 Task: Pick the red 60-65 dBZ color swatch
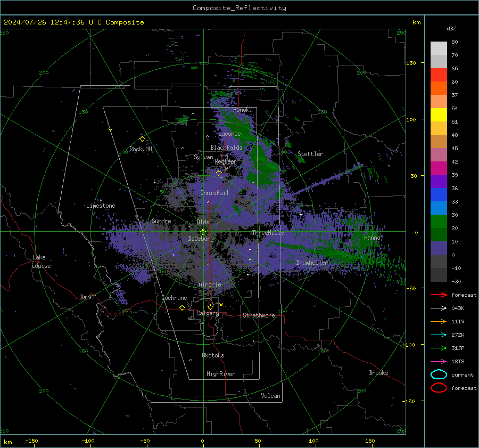click(439, 75)
